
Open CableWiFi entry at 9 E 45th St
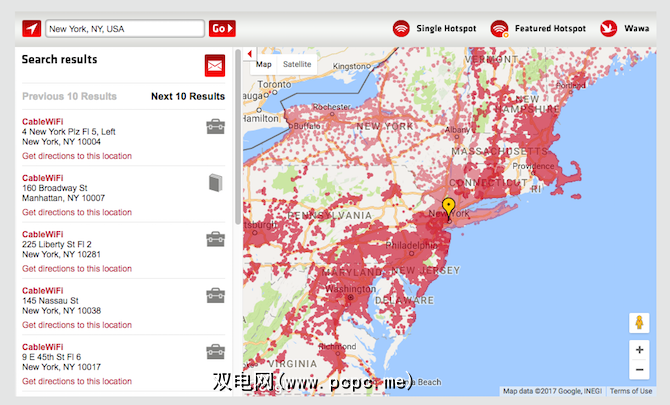coord(43,347)
